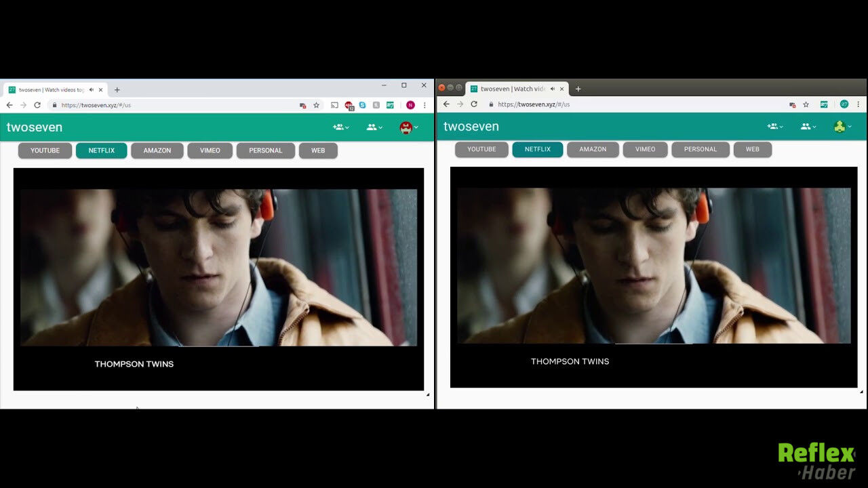Select the VIMEO tab in the right window
Viewport: 868px width, 488px height.
click(646, 149)
